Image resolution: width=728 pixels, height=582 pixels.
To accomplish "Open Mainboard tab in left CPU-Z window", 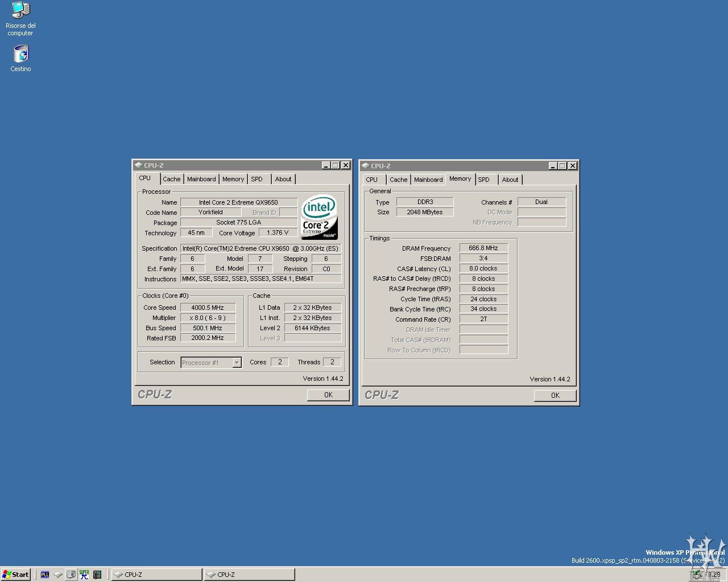I will coord(201,179).
